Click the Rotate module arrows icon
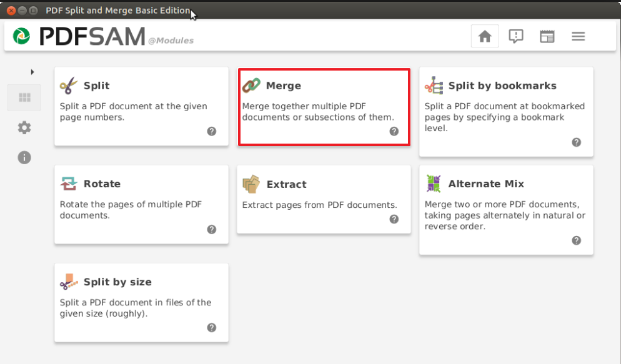 coord(69,184)
